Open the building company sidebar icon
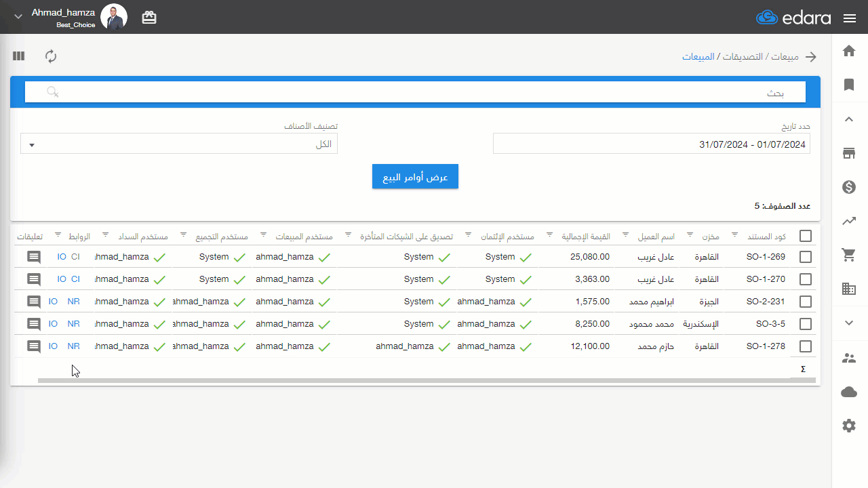Screen dimensions: 868x488 (x=848, y=289)
